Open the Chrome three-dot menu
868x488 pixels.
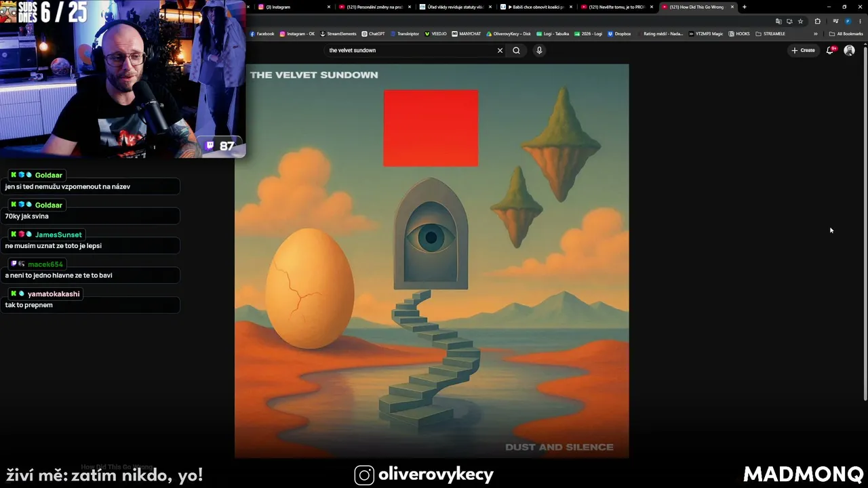[x=859, y=21]
